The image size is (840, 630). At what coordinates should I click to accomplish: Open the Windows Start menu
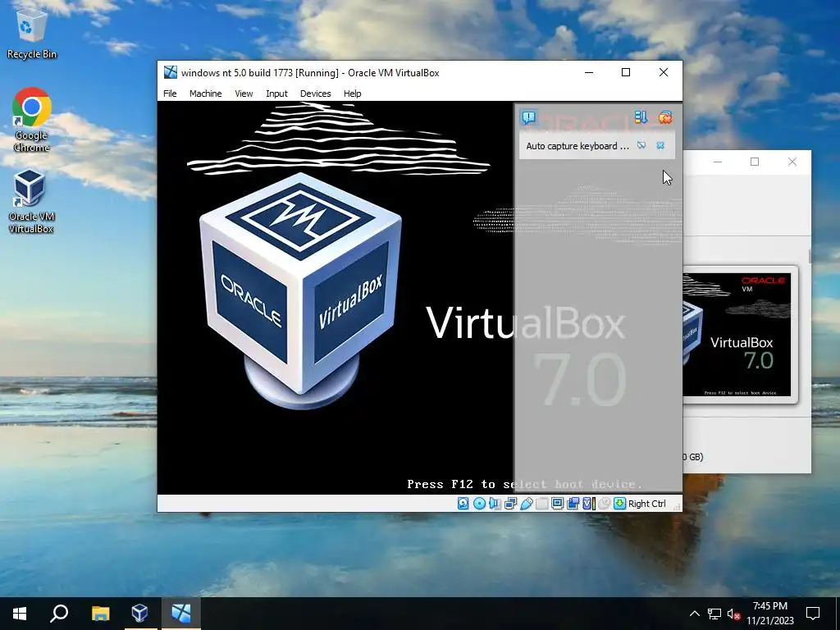pyautogui.click(x=20, y=614)
